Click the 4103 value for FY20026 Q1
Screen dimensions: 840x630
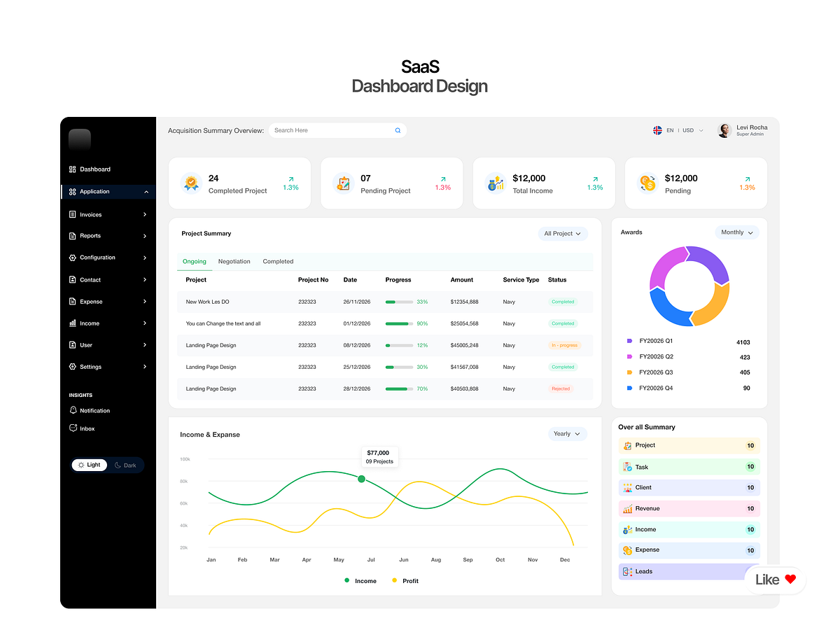[743, 342]
